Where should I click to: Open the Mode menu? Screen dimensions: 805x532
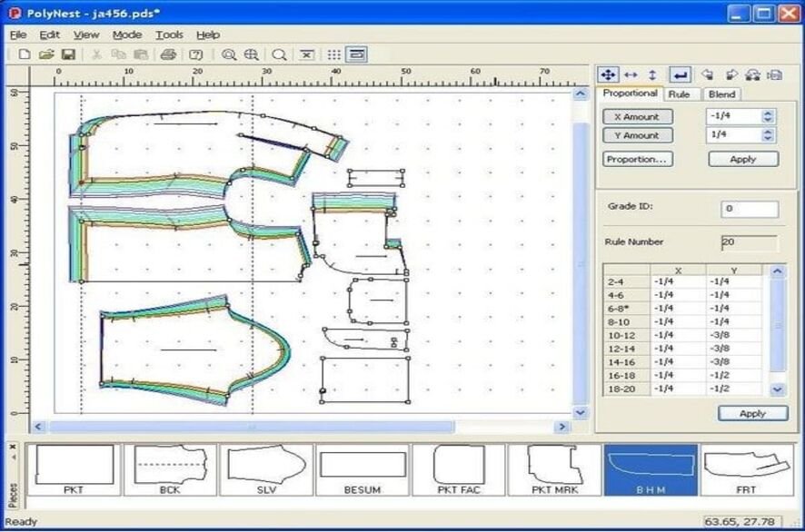click(127, 34)
